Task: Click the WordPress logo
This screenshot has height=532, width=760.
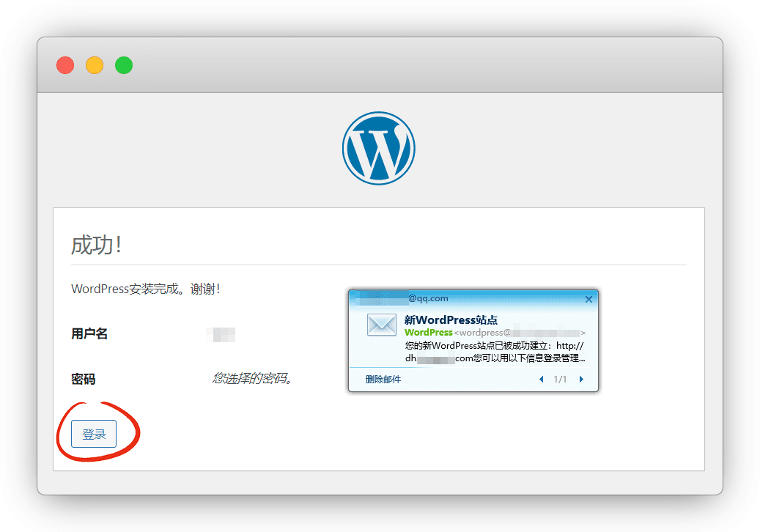Action: [379, 148]
